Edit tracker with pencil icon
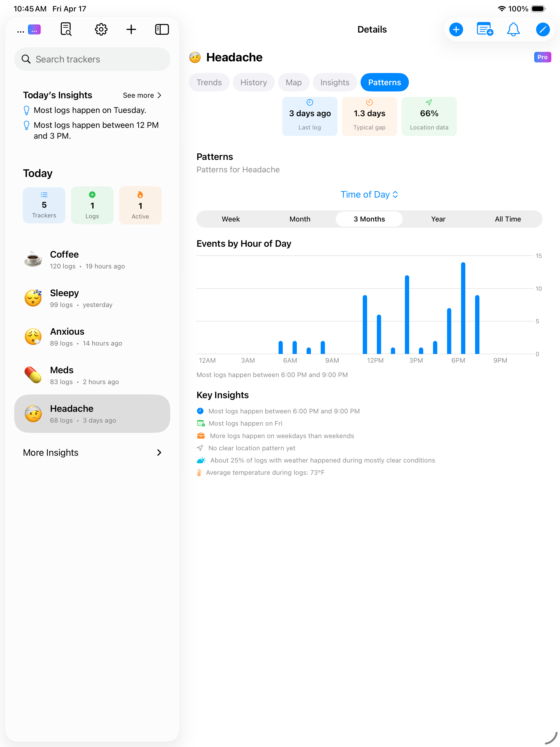 543,29
